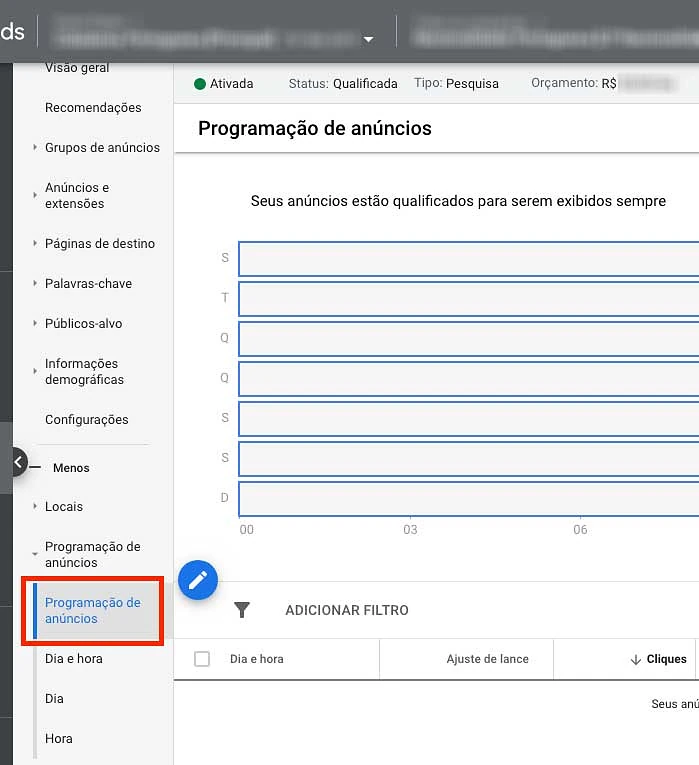This screenshot has height=765, width=699.
Task: Open Públicos-alvo page
Action: [x=83, y=323]
